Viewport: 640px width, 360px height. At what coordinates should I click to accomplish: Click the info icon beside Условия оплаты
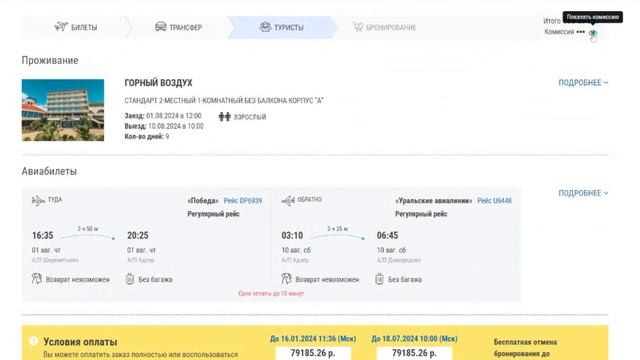(33, 341)
